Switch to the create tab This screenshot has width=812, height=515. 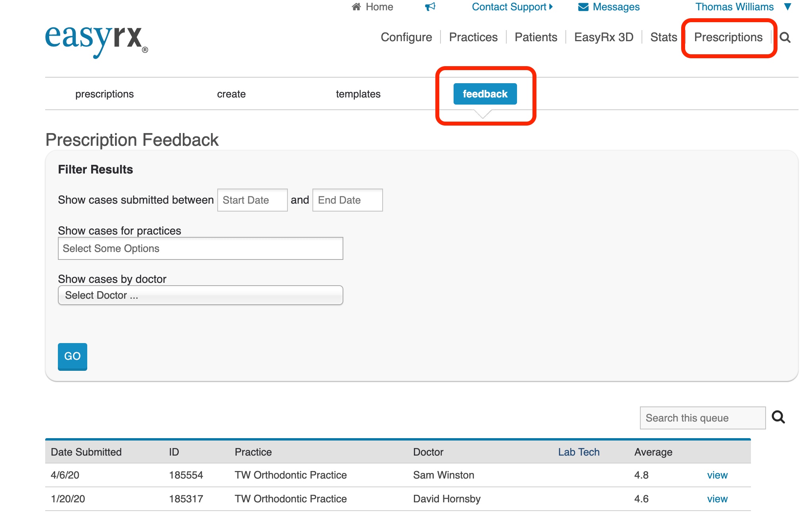(231, 94)
